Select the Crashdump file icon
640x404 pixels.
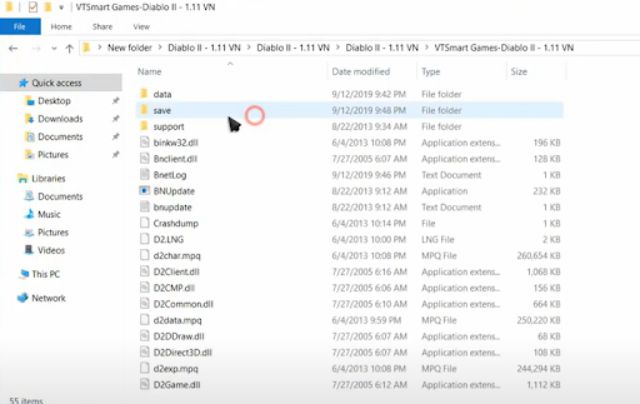click(x=144, y=223)
